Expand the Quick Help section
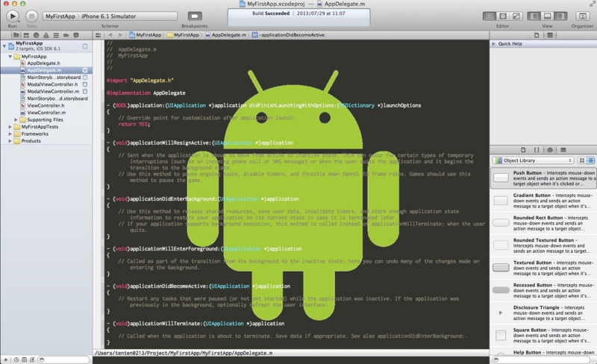This screenshot has width=597, height=364. click(494, 44)
